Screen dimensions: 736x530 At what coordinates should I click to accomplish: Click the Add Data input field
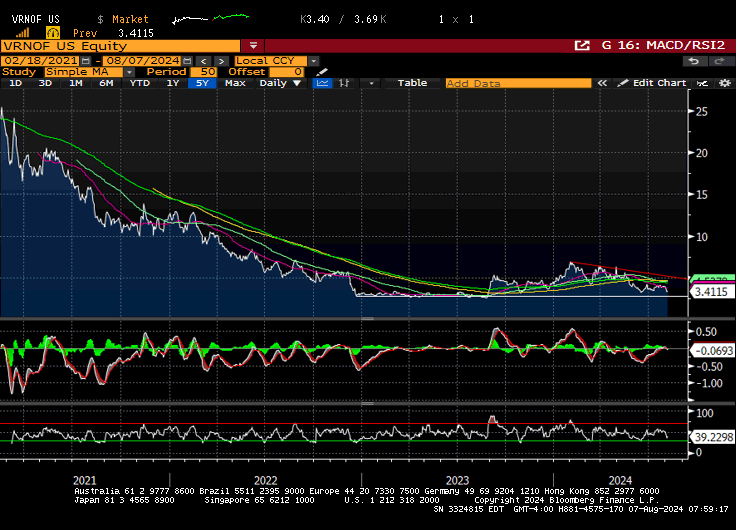coord(518,83)
